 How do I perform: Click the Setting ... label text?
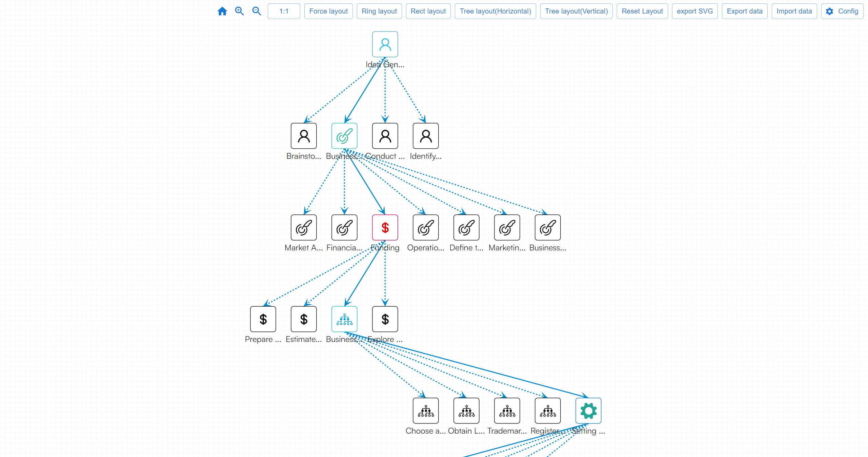click(x=588, y=431)
